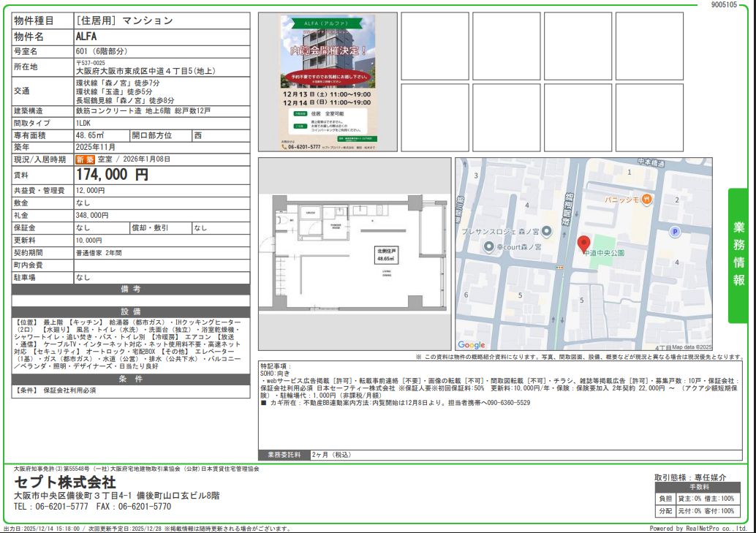Click the 条件 section header

[131, 379]
